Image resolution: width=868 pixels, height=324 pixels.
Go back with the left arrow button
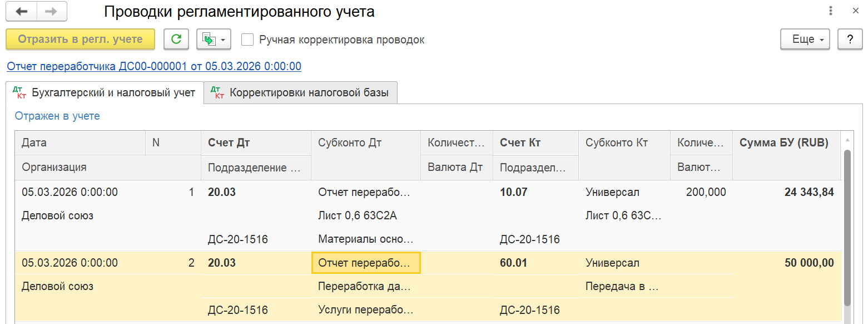[x=21, y=11]
